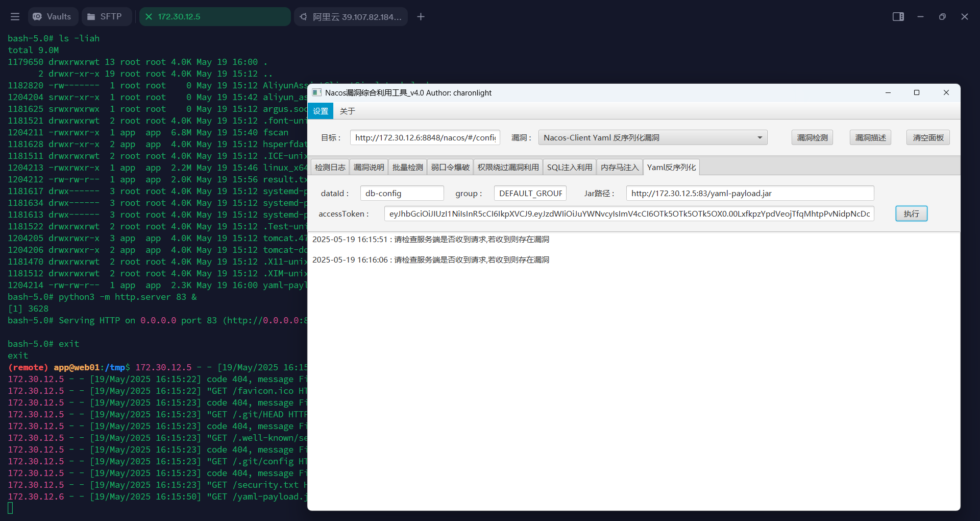
Task: Switch to the 检测日志 tab
Action: [x=330, y=167]
